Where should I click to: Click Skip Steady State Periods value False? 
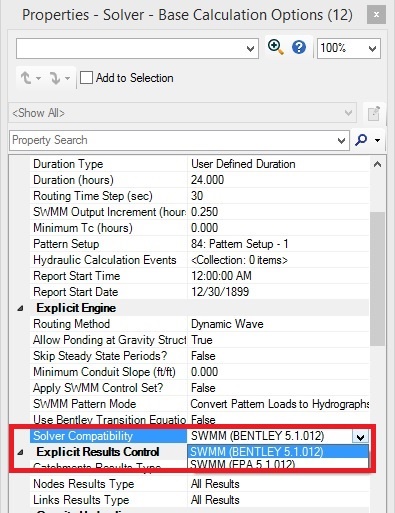click(x=203, y=356)
